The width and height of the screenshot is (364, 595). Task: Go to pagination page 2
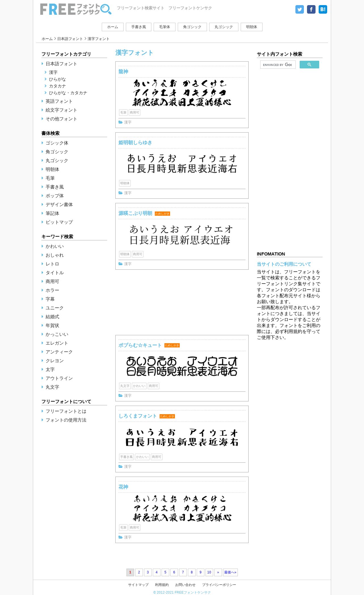[139, 572]
